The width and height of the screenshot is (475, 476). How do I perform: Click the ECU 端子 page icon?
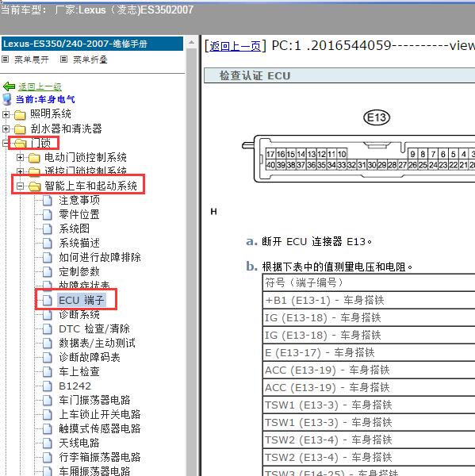(x=47, y=300)
